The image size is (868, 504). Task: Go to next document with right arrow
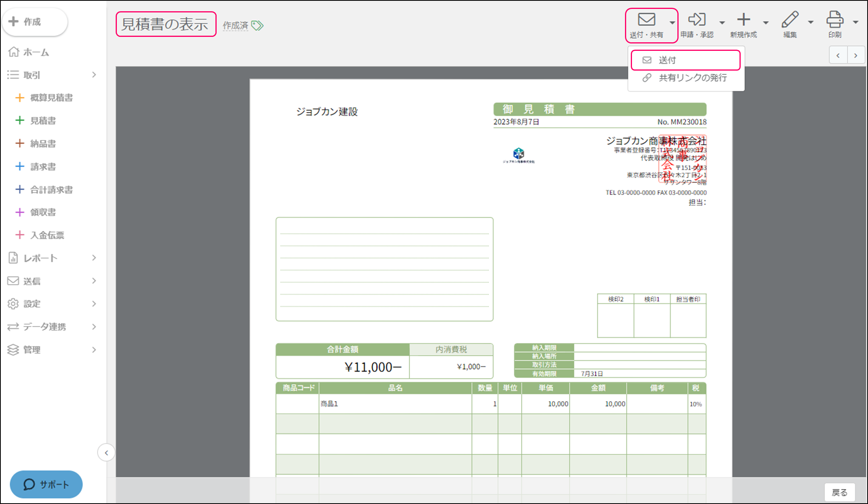856,55
